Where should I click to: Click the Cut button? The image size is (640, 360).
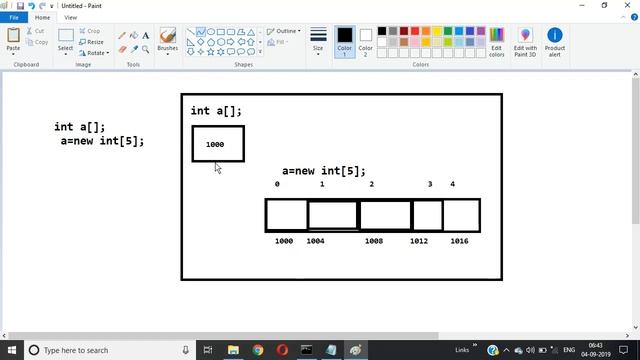pos(36,31)
